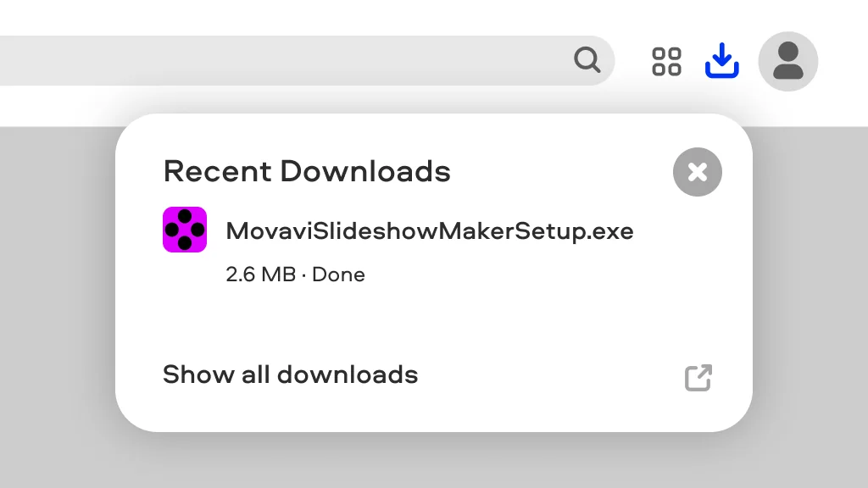Click the gray page area left of popup
Viewport: 868px width, 488px height.
coord(55,277)
